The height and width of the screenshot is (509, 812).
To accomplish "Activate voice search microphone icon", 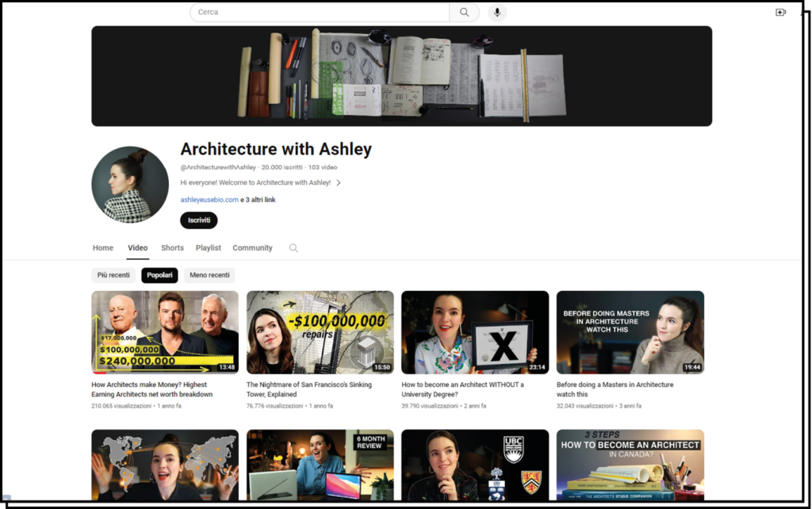I will click(497, 13).
